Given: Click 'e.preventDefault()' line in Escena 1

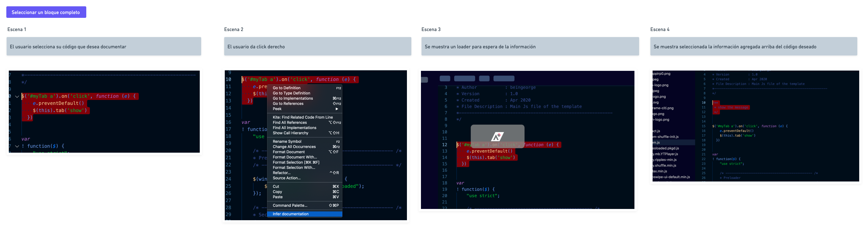Looking at the screenshot, I should (x=58, y=104).
